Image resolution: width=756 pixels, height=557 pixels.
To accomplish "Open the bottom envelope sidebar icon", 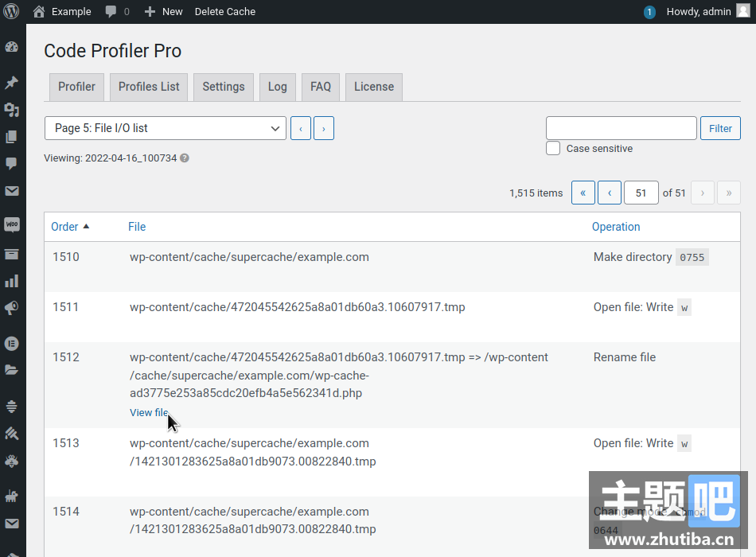I will tap(12, 524).
